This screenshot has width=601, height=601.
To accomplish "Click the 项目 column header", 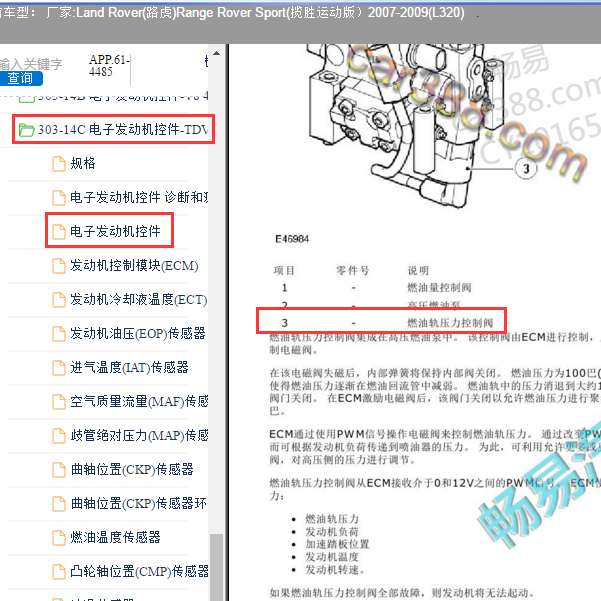I will [284, 271].
